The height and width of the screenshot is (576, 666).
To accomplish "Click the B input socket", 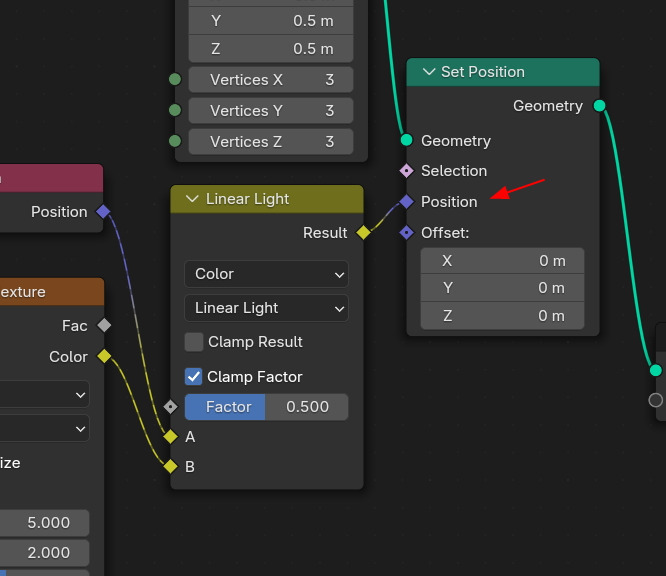I will pos(170,466).
